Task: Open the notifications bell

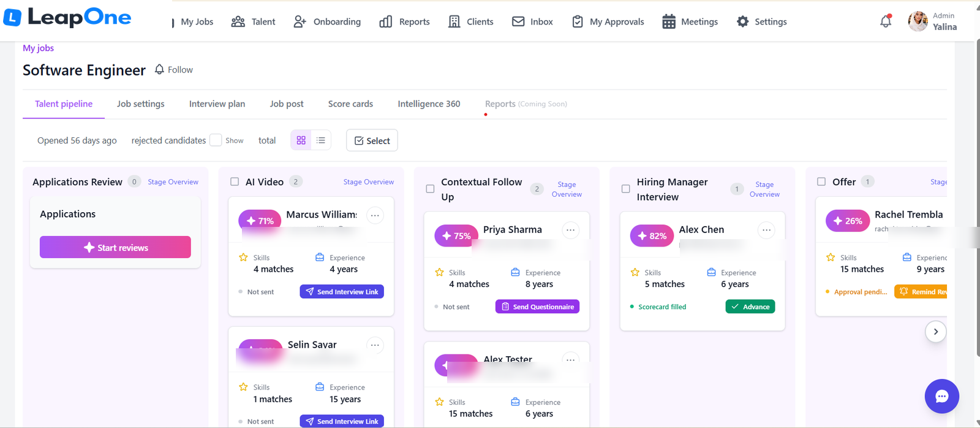Action: pyautogui.click(x=886, y=21)
